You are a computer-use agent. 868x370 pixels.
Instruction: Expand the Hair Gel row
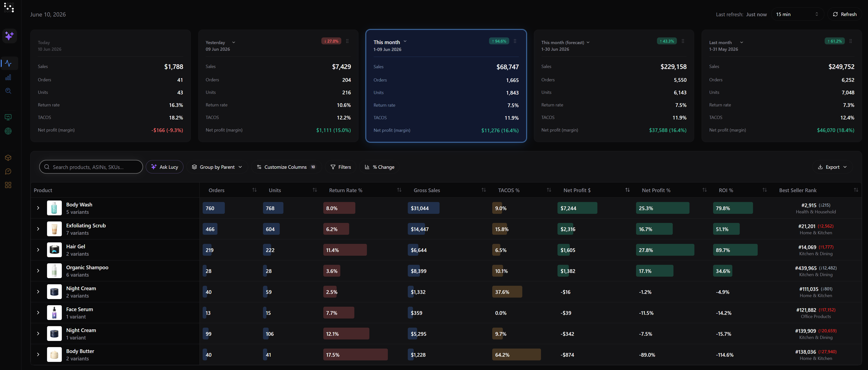pos(38,250)
